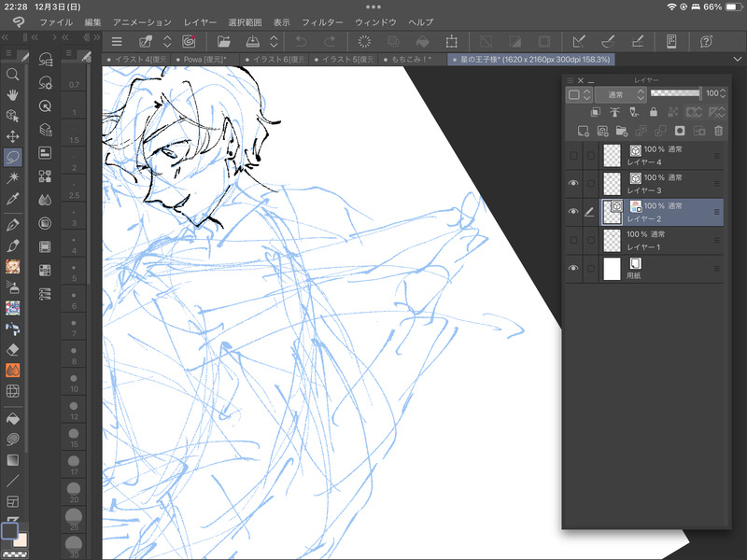Click the Save file icon
Image resolution: width=747 pixels, height=560 pixels.
252,41
